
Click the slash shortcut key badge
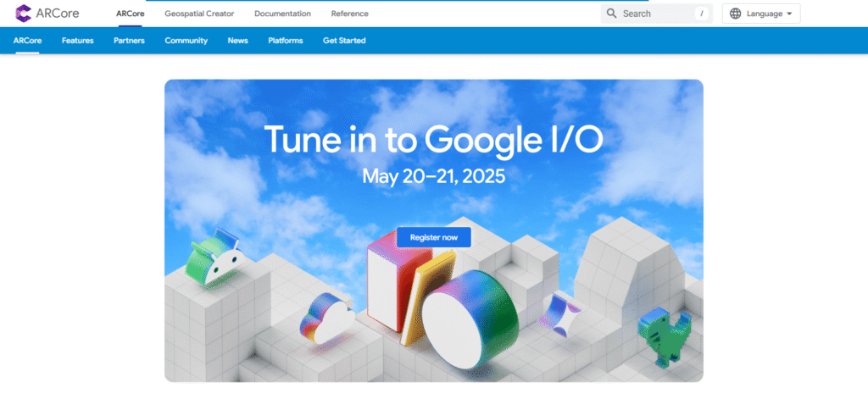[701, 14]
